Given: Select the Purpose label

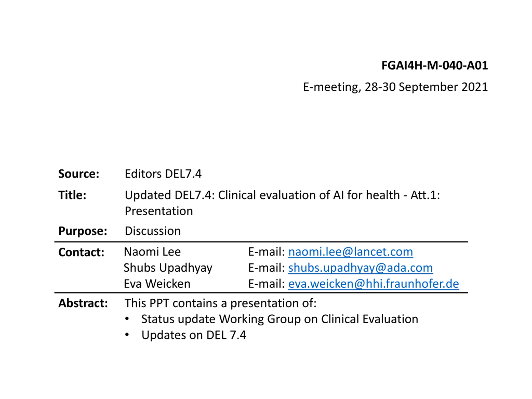Looking at the screenshot, I should coord(83,231).
